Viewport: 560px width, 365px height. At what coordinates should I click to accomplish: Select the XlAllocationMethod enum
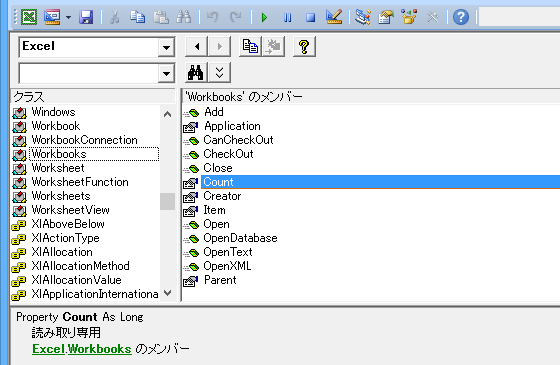80,266
